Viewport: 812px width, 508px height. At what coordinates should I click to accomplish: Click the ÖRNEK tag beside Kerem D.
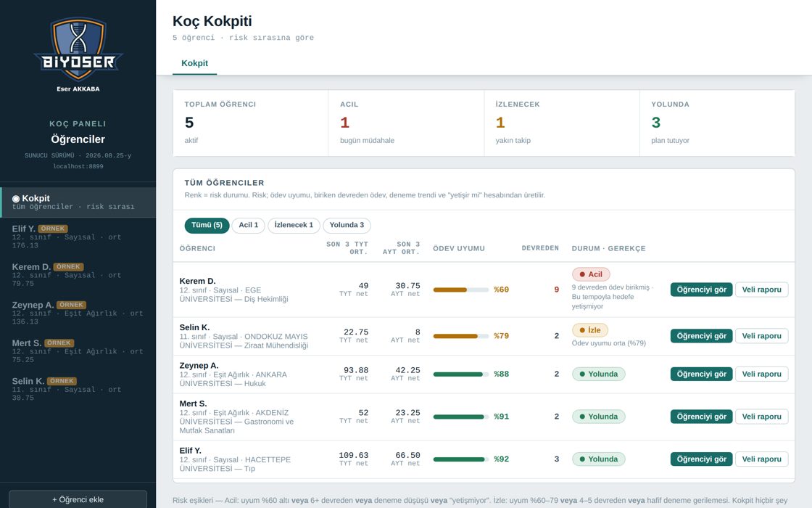(x=68, y=267)
